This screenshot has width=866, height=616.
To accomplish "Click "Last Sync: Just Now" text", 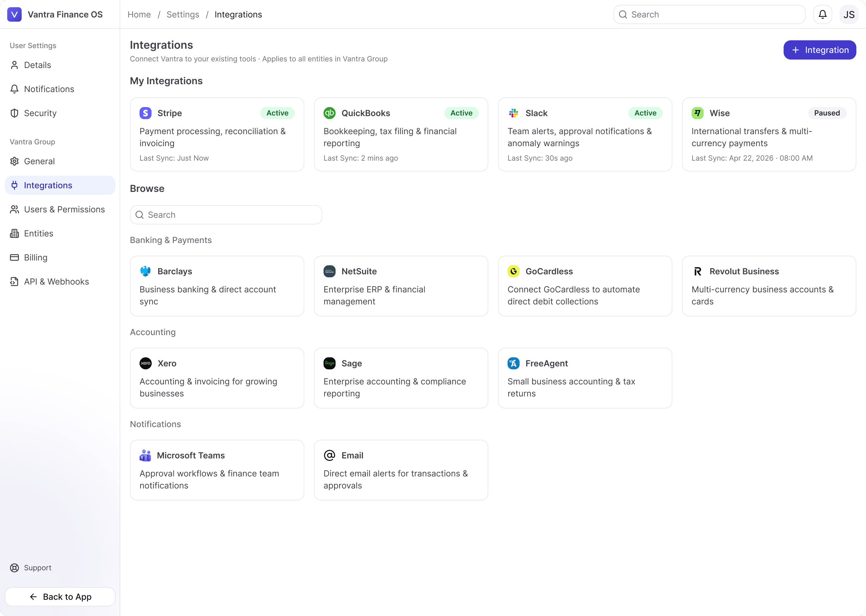I will pyautogui.click(x=174, y=158).
